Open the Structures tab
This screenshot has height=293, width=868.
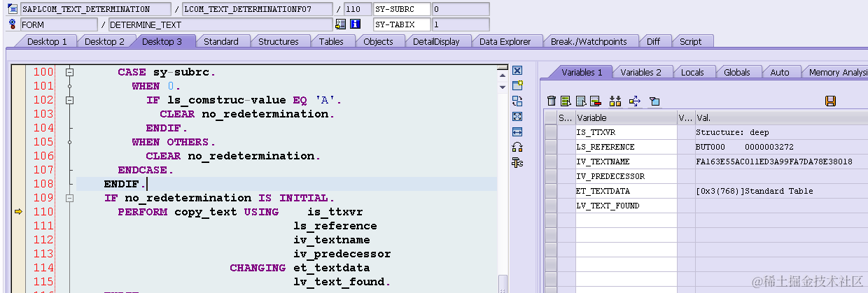(x=279, y=41)
